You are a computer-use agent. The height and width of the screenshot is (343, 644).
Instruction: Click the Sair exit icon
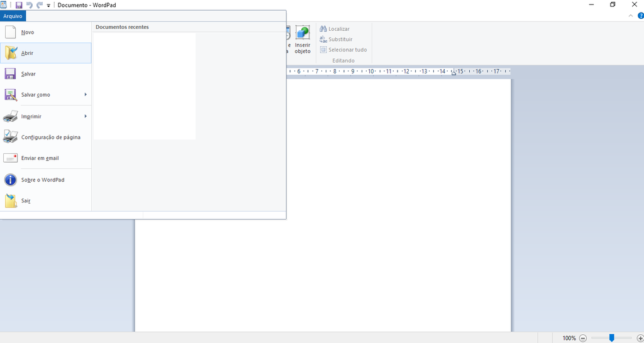pyautogui.click(x=10, y=200)
